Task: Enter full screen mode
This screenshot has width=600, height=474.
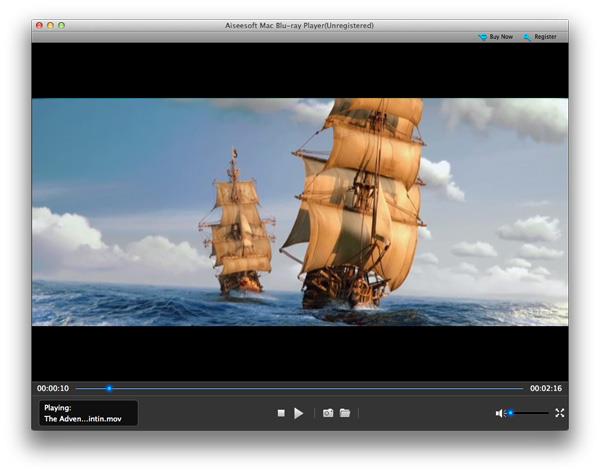Action: (x=560, y=413)
